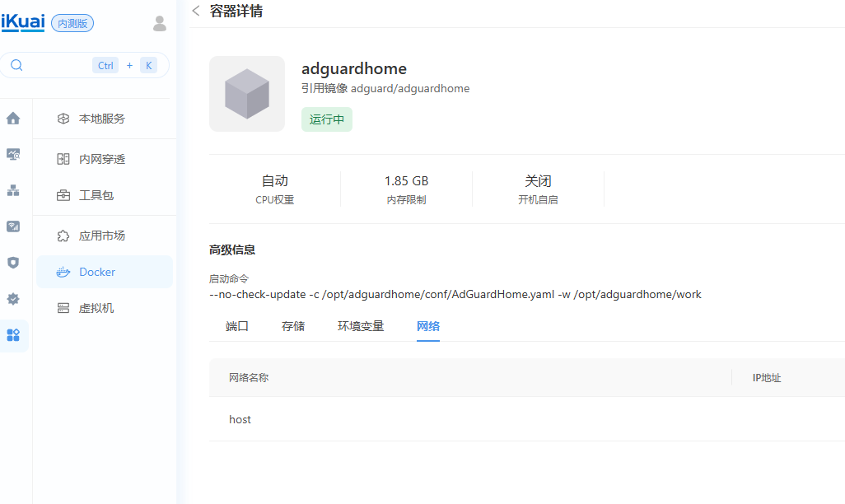
Task: Switch to the 环境变量 tab
Action: coord(361,326)
